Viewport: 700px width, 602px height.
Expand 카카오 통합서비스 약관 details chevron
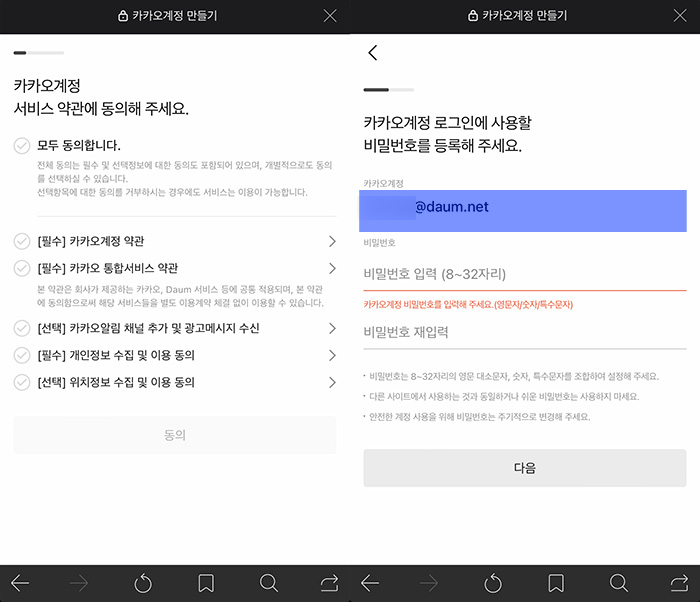[x=332, y=268]
